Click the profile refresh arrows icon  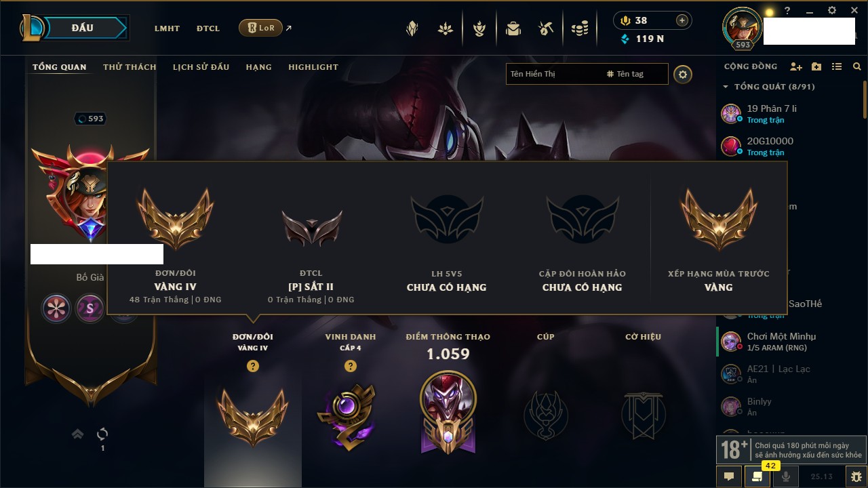pyautogui.click(x=102, y=434)
